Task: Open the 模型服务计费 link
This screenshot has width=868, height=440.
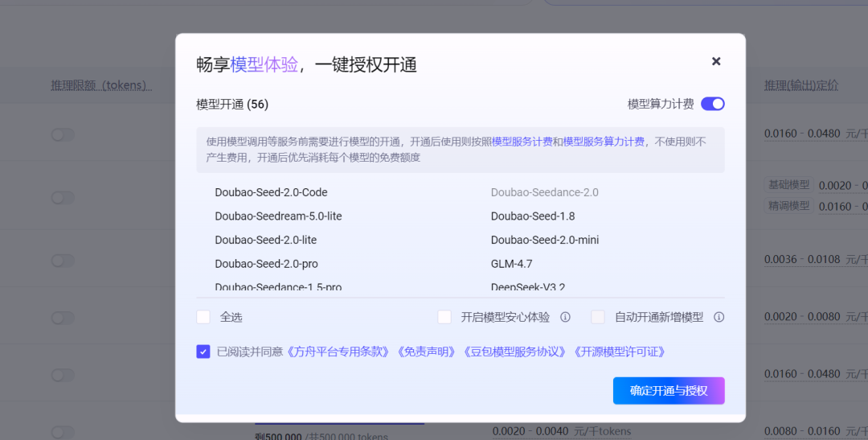Action: coord(522,142)
